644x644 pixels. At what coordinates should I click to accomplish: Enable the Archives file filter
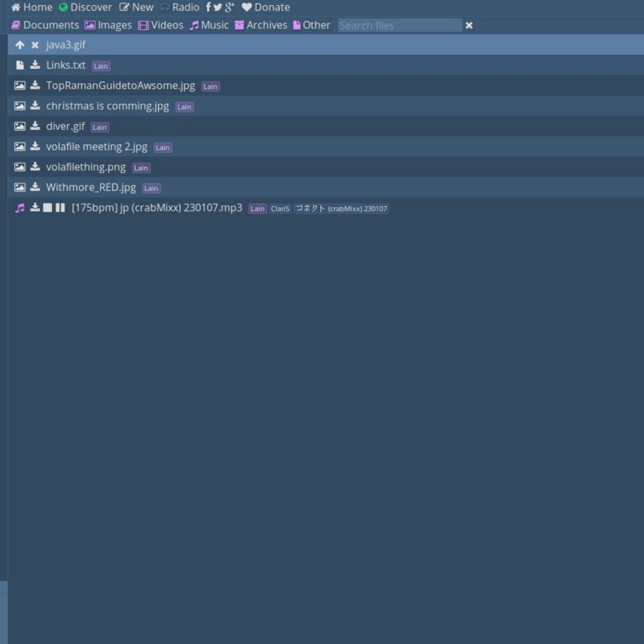(260, 25)
